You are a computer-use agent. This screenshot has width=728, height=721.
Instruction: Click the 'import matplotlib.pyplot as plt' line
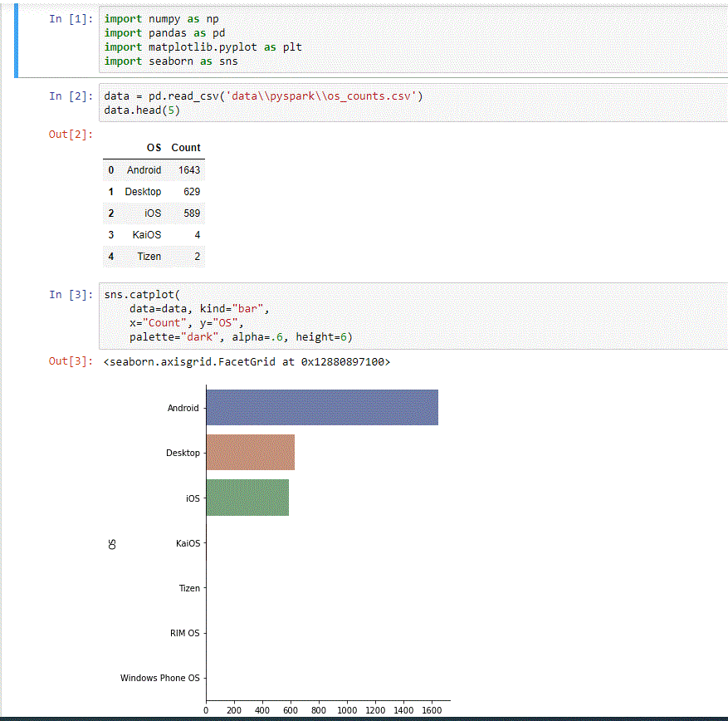(203, 47)
